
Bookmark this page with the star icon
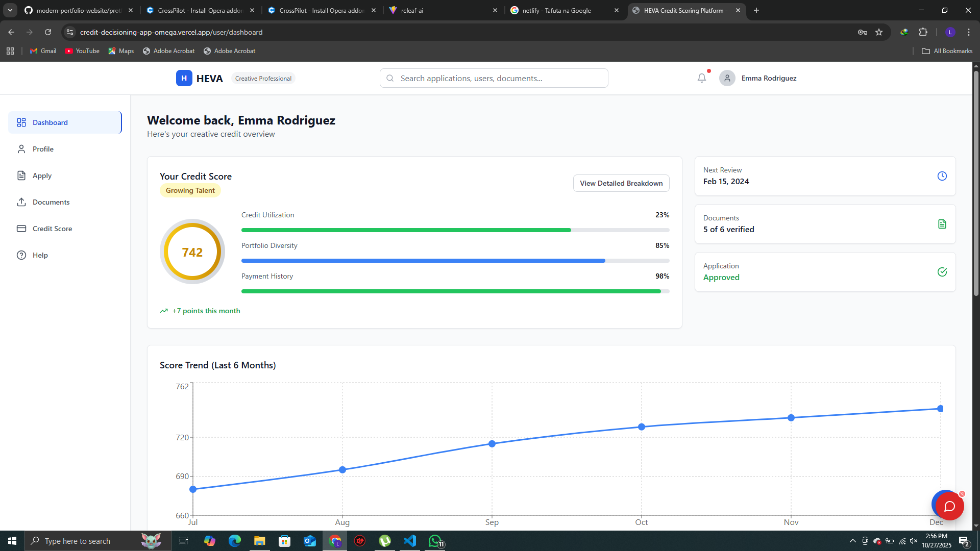pyautogui.click(x=879, y=32)
